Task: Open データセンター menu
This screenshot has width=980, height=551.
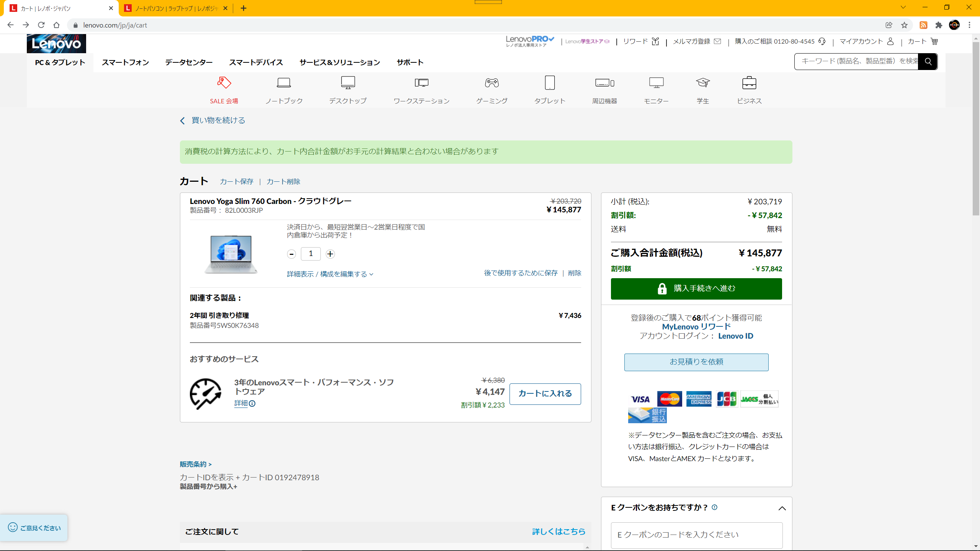Action: 189,62
